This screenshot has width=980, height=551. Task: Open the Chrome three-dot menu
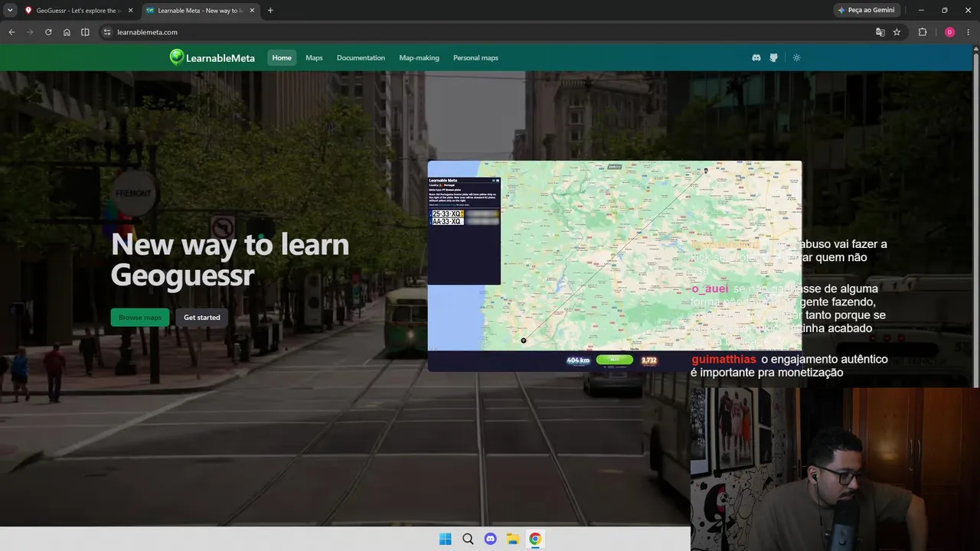click(x=969, y=32)
